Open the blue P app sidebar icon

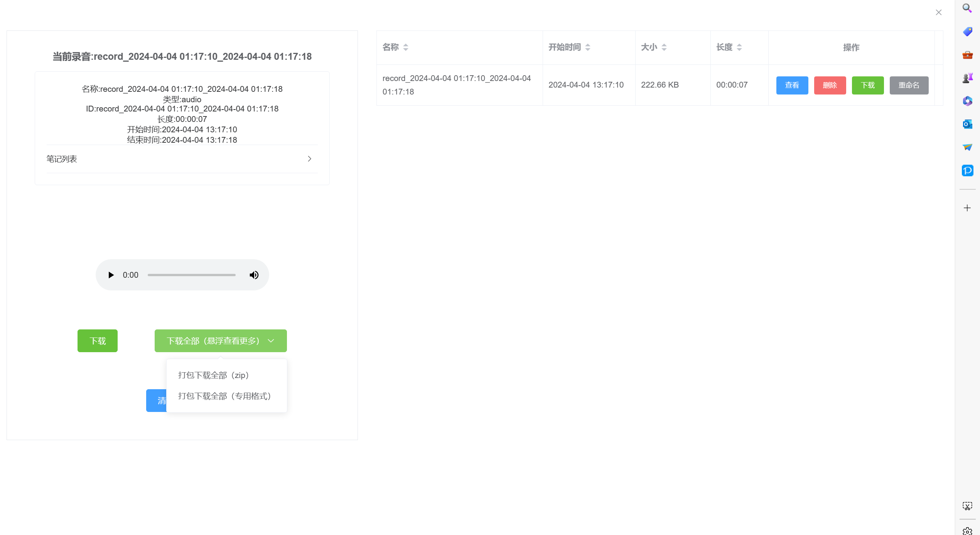967,170
